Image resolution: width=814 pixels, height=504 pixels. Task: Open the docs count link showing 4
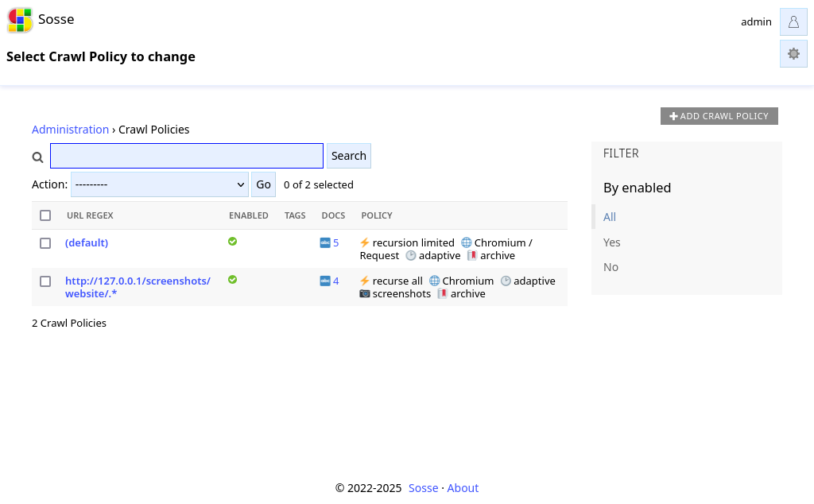point(336,281)
